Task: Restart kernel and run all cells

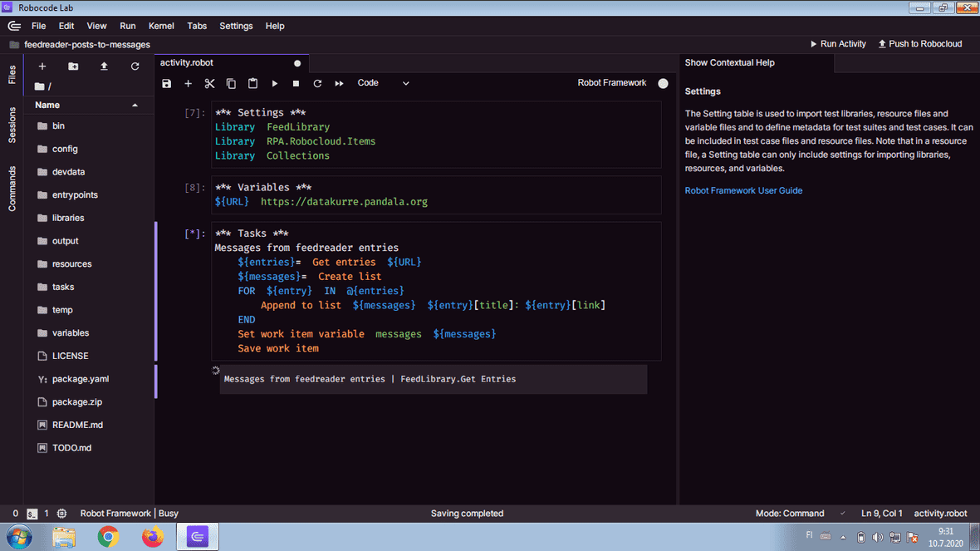Action: (339, 83)
